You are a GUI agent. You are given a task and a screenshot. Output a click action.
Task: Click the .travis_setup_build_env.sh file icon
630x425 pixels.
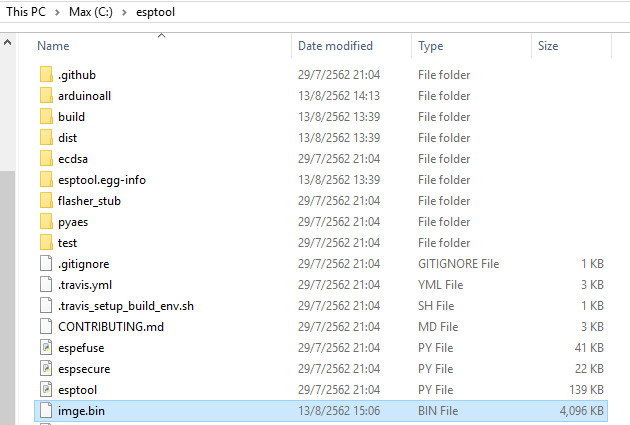click(x=46, y=306)
